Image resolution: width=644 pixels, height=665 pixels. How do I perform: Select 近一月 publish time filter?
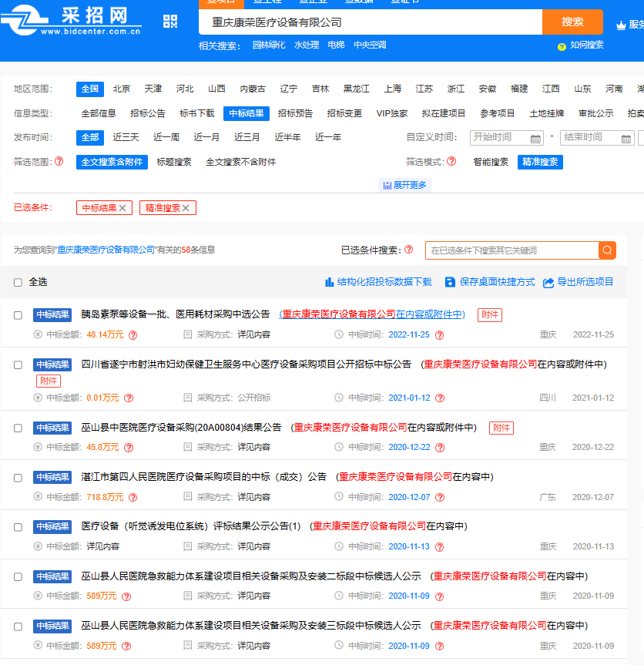point(206,137)
